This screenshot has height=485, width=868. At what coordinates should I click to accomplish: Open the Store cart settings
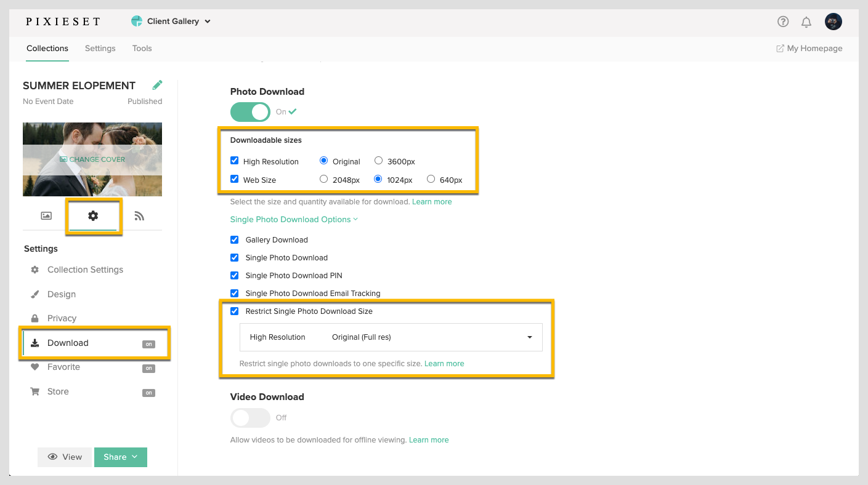click(58, 391)
